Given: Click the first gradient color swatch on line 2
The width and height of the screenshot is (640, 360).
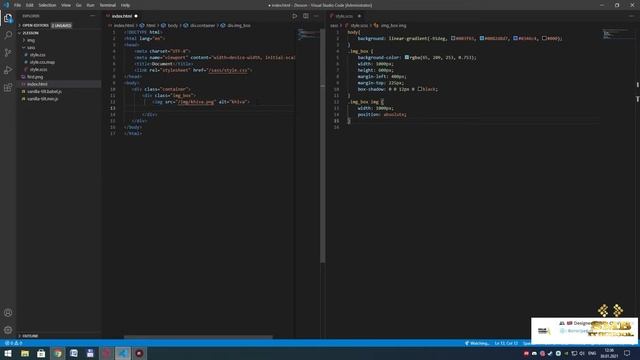Looking at the screenshot, I should (x=453, y=38).
